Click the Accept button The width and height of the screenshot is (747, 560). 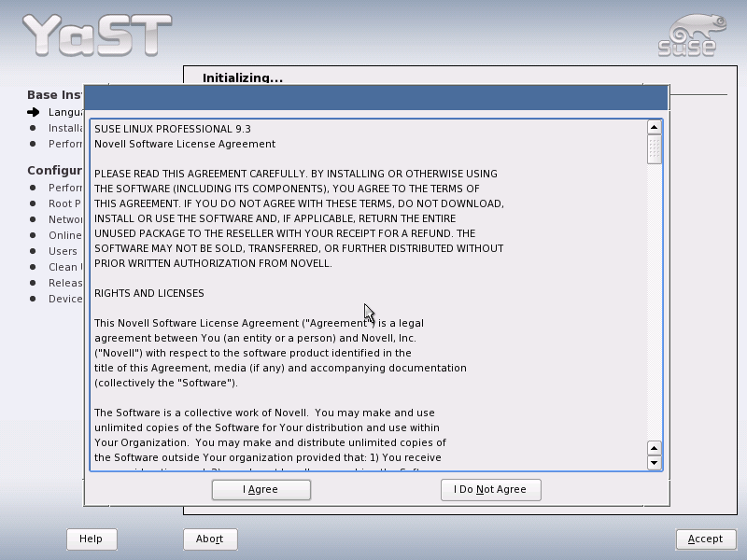[x=706, y=539]
